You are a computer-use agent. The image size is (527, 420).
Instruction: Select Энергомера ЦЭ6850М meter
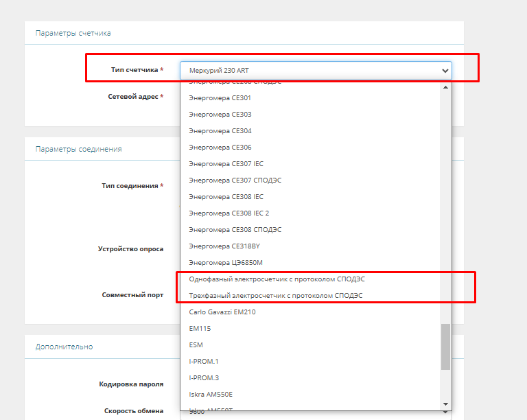[x=310, y=263]
